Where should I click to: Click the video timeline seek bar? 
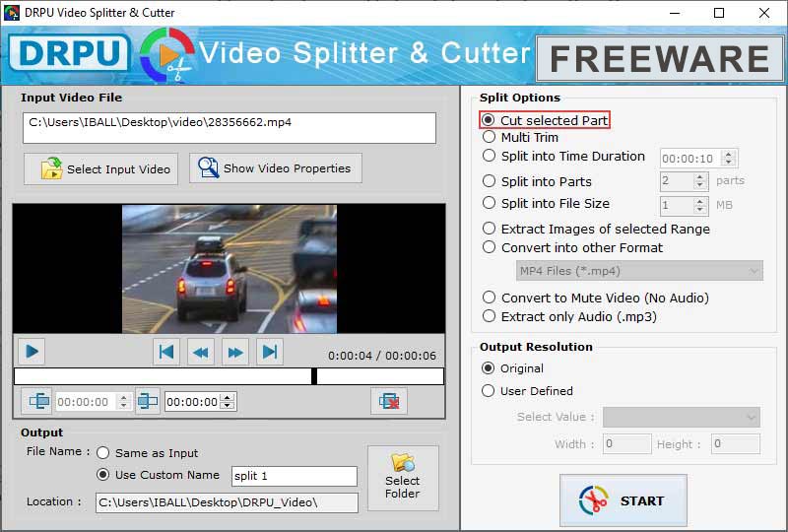point(229,376)
